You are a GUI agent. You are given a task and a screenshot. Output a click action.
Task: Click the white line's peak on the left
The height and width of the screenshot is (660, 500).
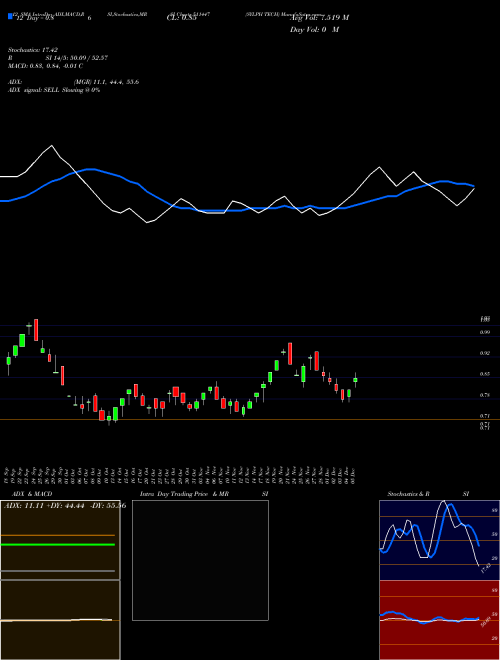coord(52,146)
